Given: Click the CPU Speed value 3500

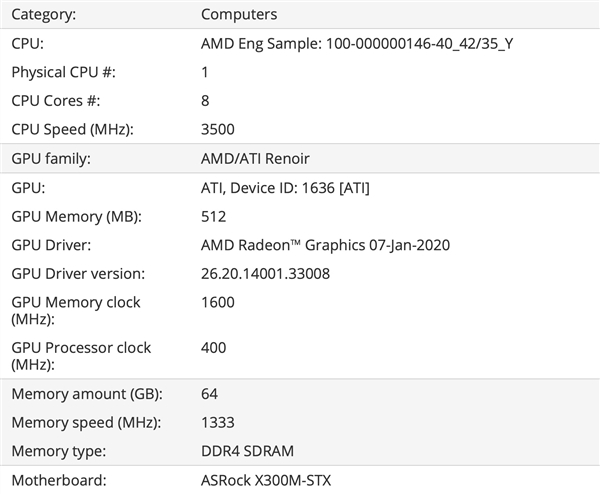Looking at the screenshot, I should click(218, 130).
